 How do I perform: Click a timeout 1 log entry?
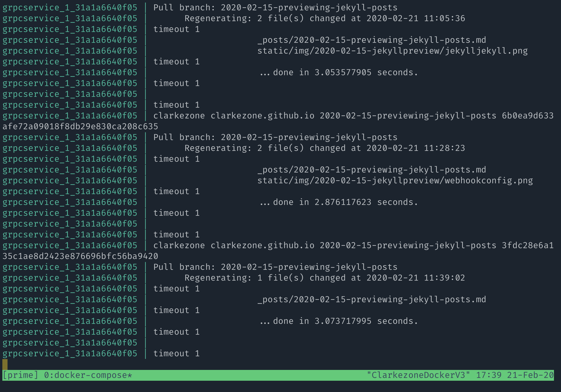coord(176,29)
